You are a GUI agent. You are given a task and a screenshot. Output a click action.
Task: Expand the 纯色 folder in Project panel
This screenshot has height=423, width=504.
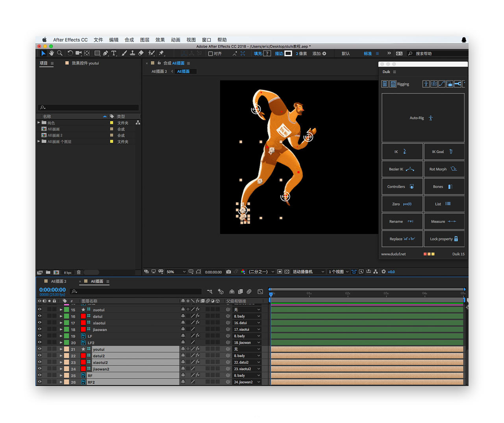(x=39, y=122)
